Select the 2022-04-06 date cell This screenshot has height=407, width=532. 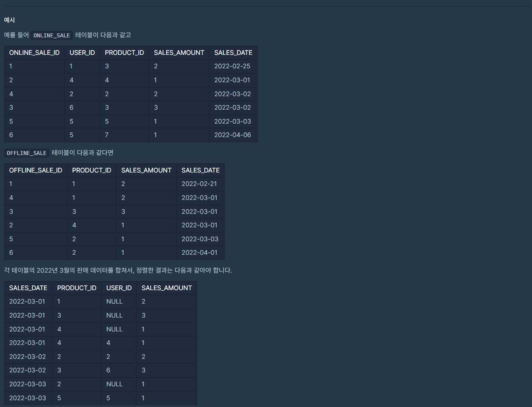point(233,135)
